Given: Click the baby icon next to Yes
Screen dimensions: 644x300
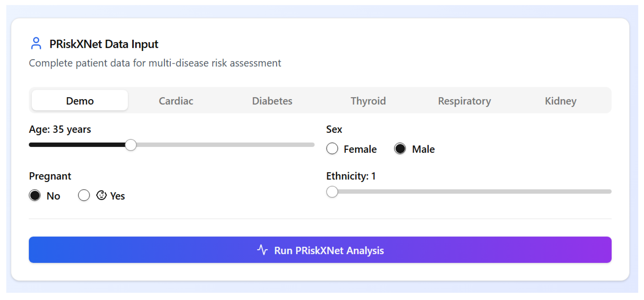Looking at the screenshot, I should pos(101,196).
